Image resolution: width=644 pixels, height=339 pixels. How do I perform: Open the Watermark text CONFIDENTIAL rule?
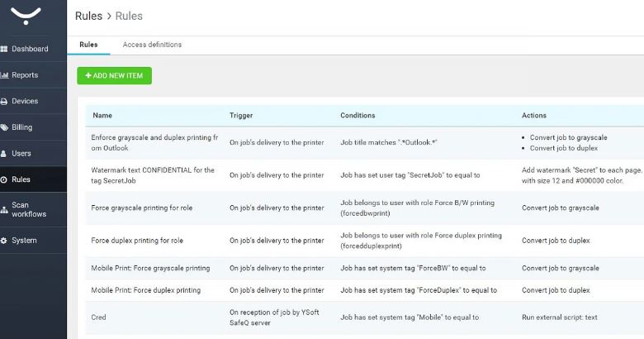153,175
